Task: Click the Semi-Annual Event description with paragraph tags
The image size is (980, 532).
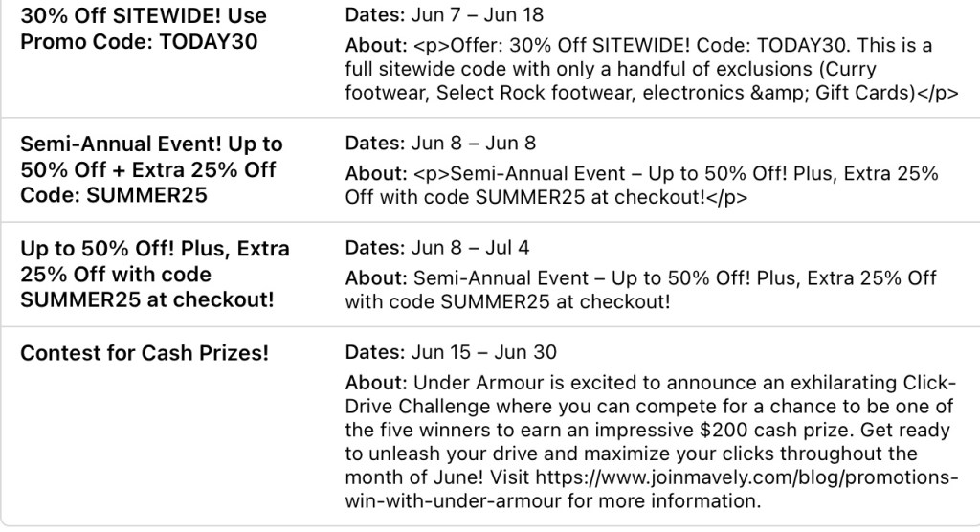Action: tap(641, 186)
